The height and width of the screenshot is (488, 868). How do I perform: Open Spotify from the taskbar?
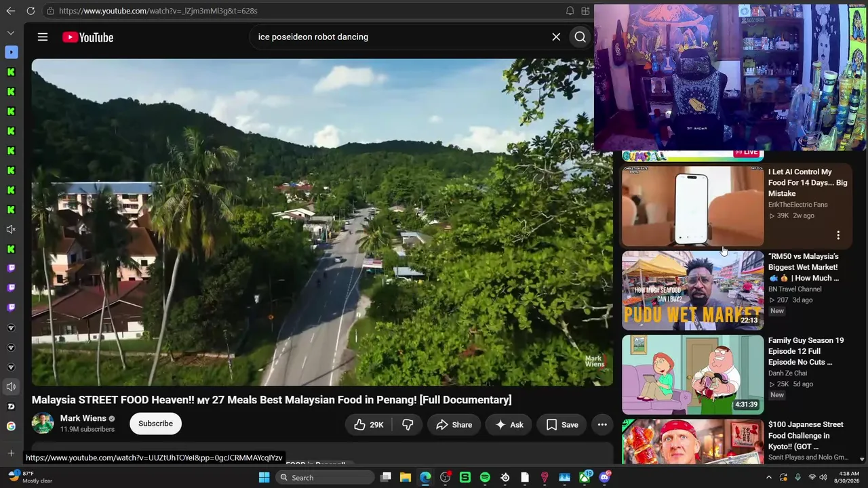tap(485, 478)
